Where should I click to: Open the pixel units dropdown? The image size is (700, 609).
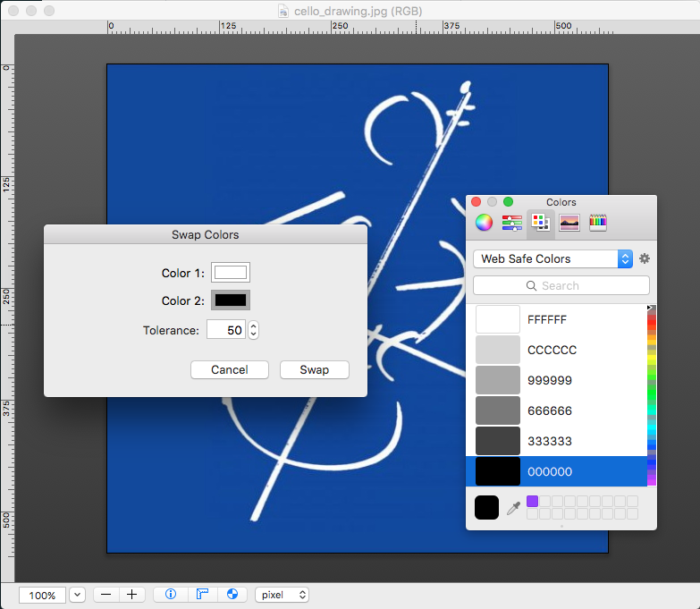click(282, 595)
